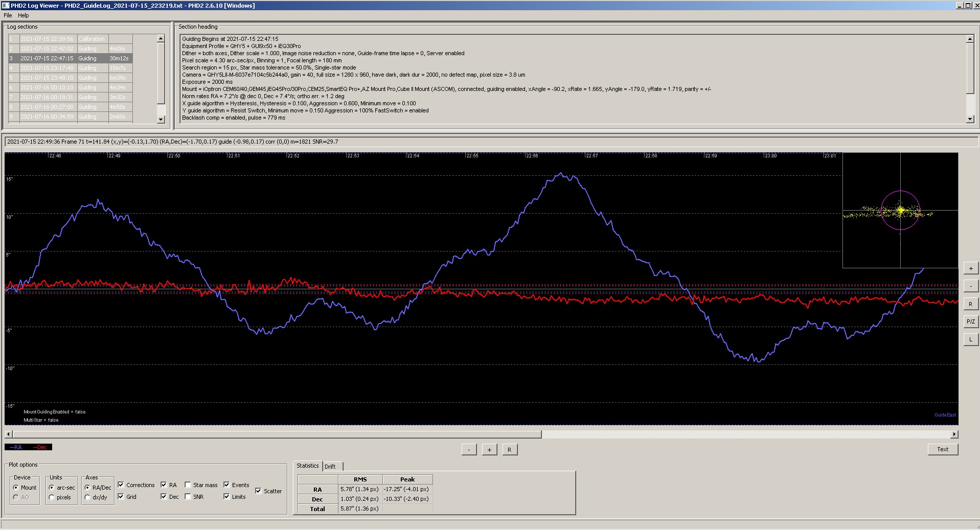Increase vertical scale with the right-side plus button
Image resolution: width=980 pixels, height=530 pixels.
coord(971,268)
